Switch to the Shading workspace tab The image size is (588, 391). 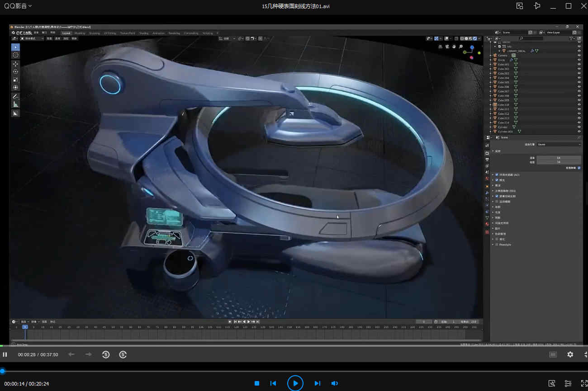tap(143, 33)
